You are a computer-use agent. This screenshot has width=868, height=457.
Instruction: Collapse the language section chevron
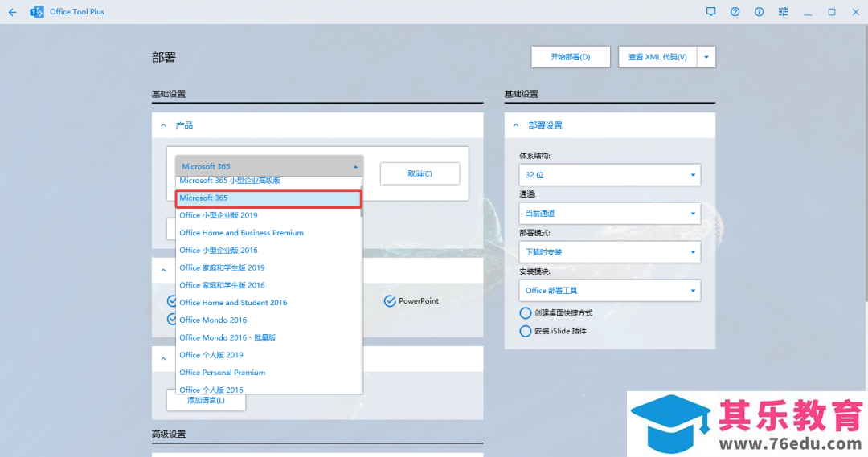(163, 359)
